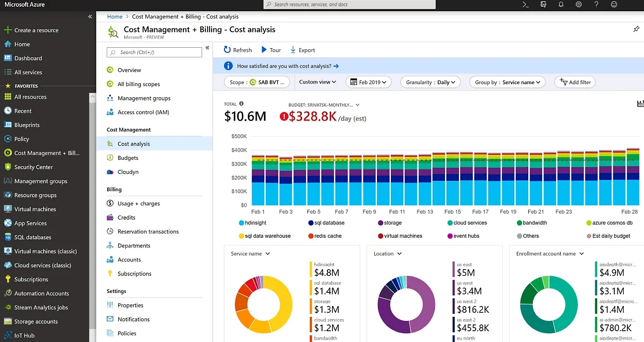Open Notifications envelope icon under Settings
The image size is (644, 342).
click(x=110, y=319)
